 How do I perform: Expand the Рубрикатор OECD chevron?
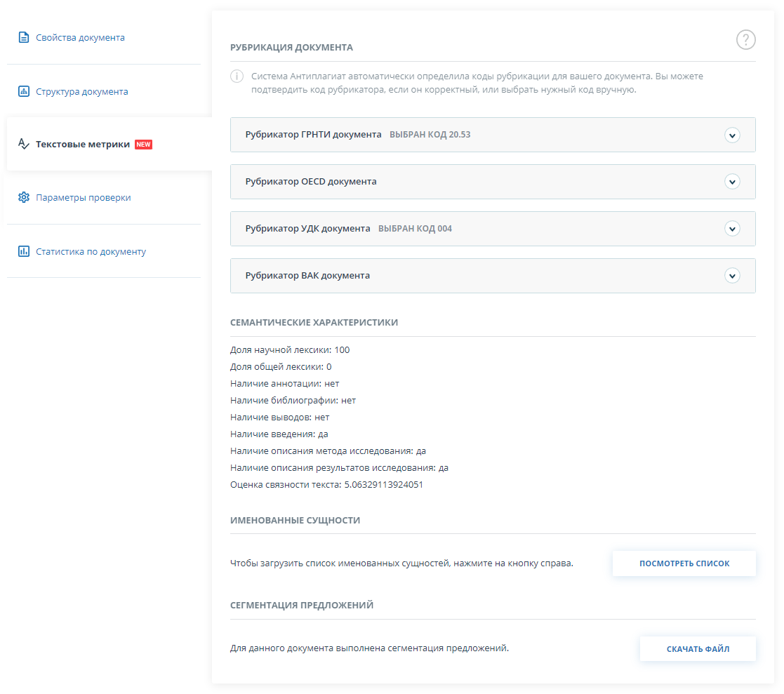(732, 182)
